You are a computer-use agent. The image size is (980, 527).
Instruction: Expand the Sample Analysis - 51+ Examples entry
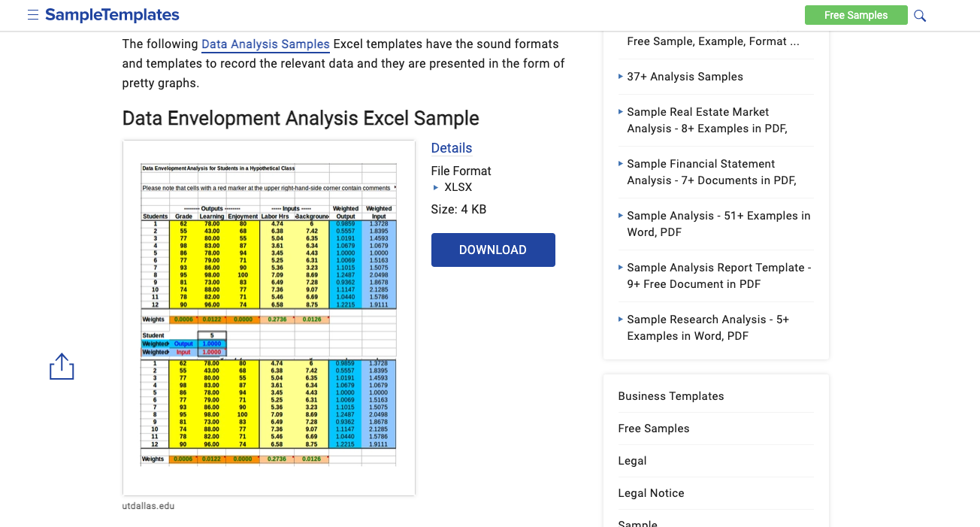click(621, 216)
